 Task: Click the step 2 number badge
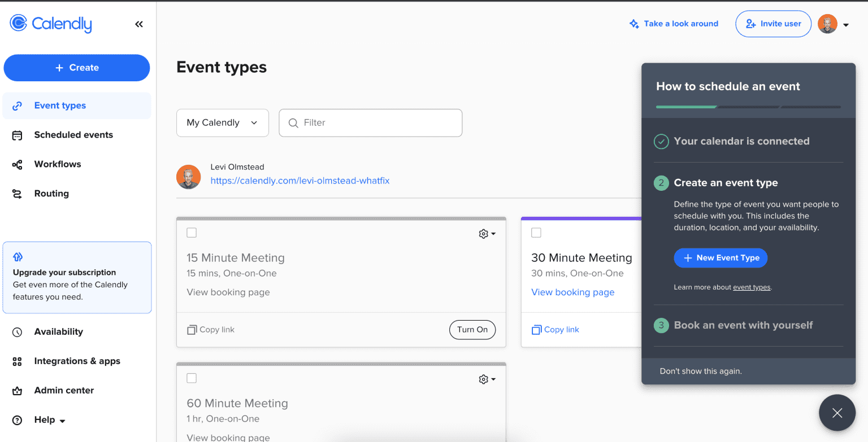661,183
